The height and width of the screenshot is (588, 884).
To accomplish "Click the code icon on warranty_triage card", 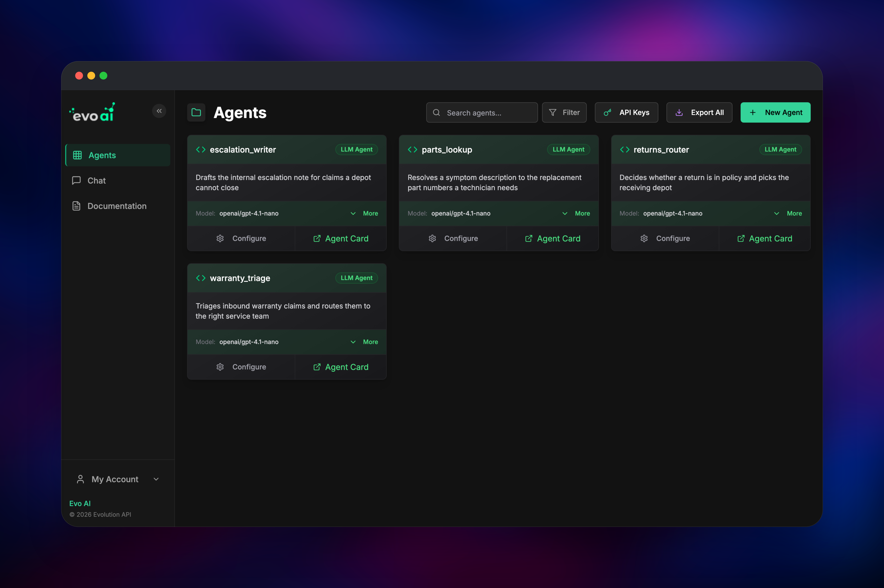I will [201, 278].
